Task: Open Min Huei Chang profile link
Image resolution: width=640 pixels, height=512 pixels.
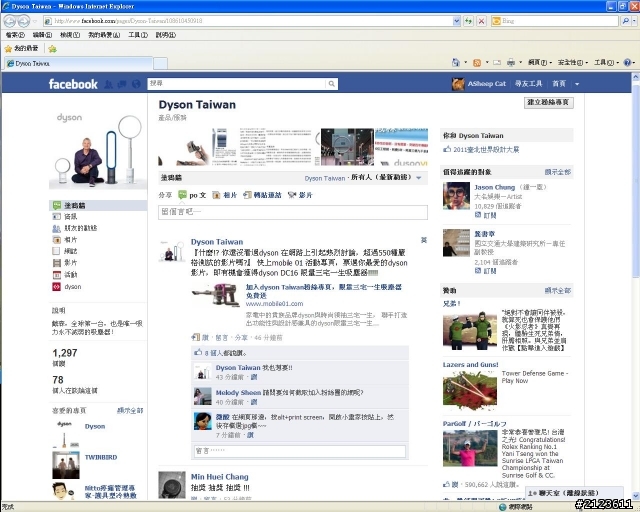Action: [220, 477]
